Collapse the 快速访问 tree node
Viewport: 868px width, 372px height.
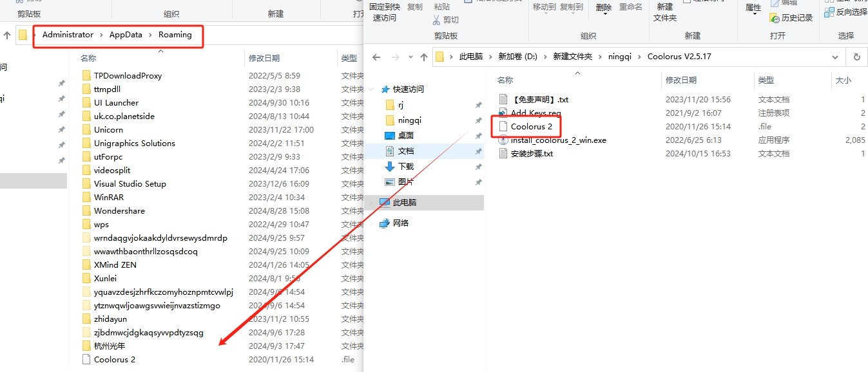click(x=372, y=89)
